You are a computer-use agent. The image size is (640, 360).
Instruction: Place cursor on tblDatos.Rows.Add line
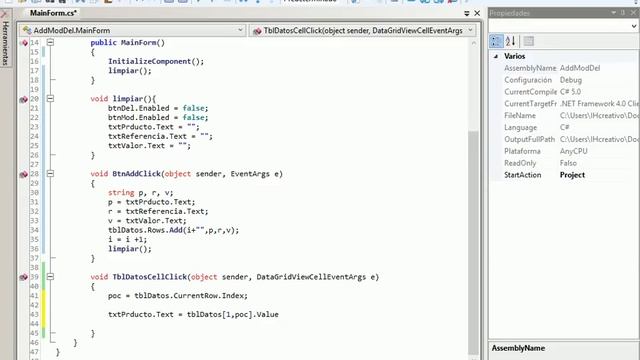pos(173,230)
